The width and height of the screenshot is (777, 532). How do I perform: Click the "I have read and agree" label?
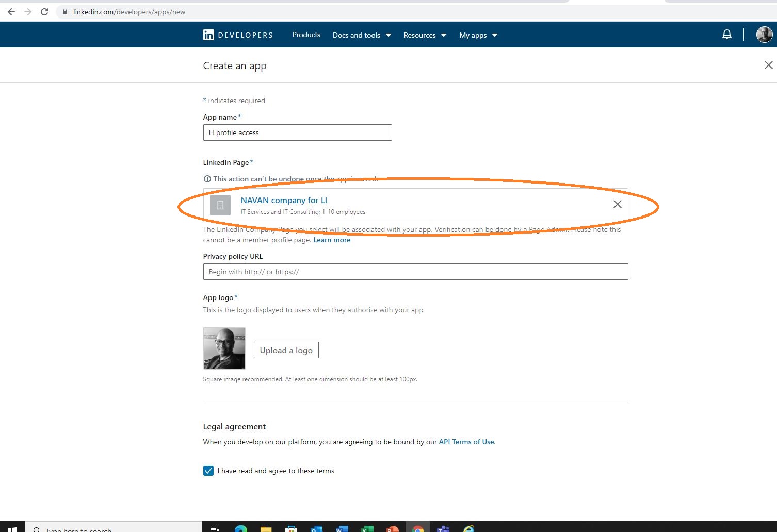[276, 471]
